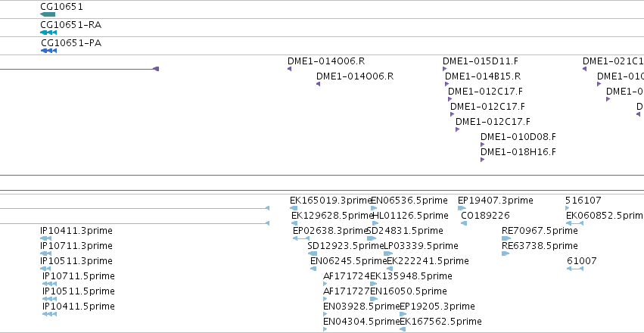Select the CG10651 gene arrow glyph
This screenshot has height=333, width=644.
click(48, 14)
